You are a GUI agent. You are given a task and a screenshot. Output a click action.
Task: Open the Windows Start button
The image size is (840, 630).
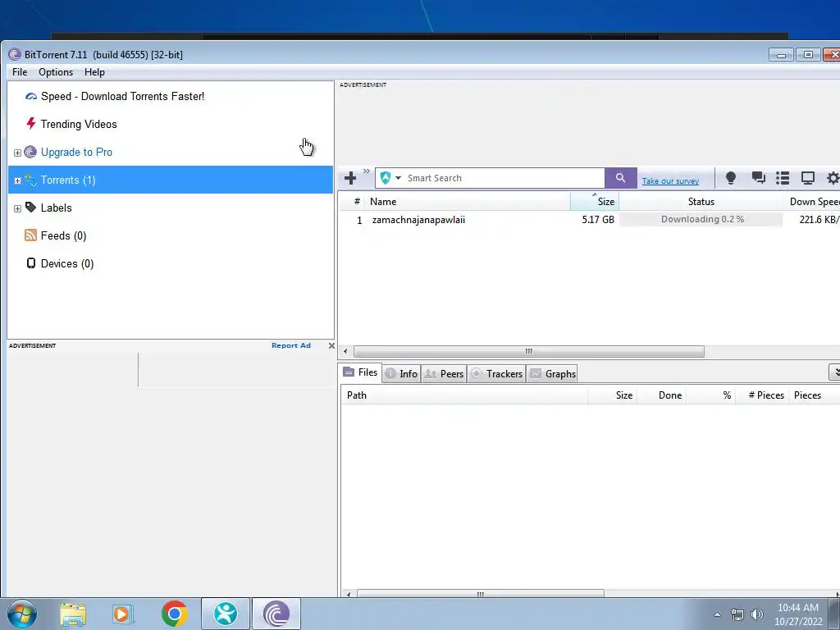tap(22, 614)
